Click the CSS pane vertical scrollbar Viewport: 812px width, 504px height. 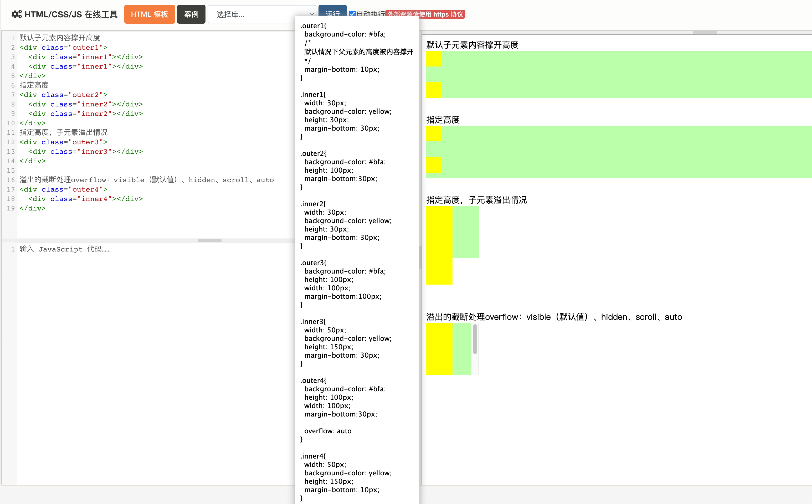click(420, 257)
